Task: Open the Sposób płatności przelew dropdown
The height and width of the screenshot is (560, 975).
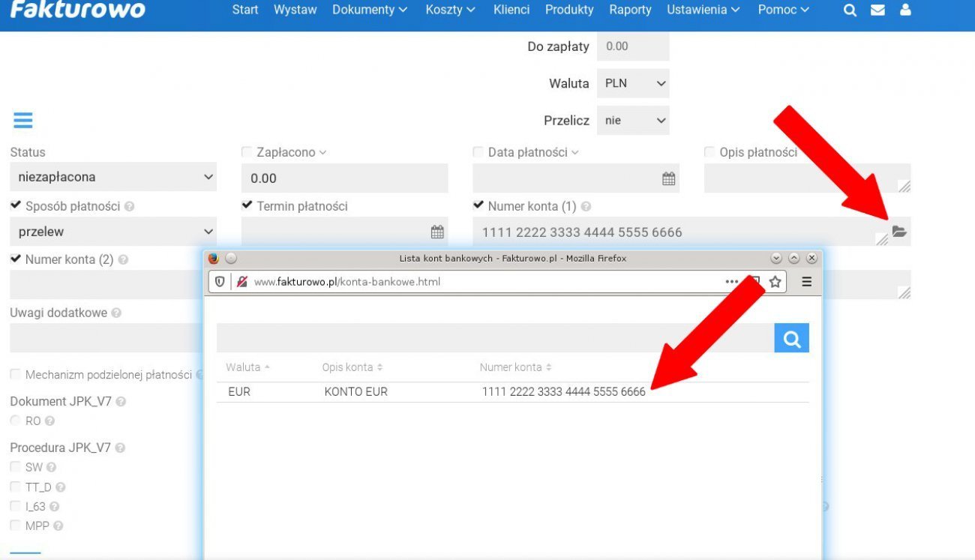Action: (112, 232)
